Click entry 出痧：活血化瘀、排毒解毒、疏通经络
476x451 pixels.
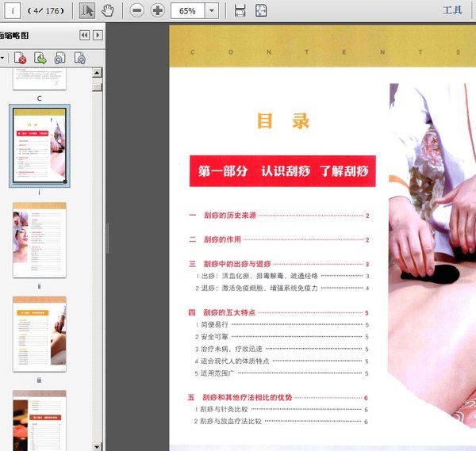[259, 276]
